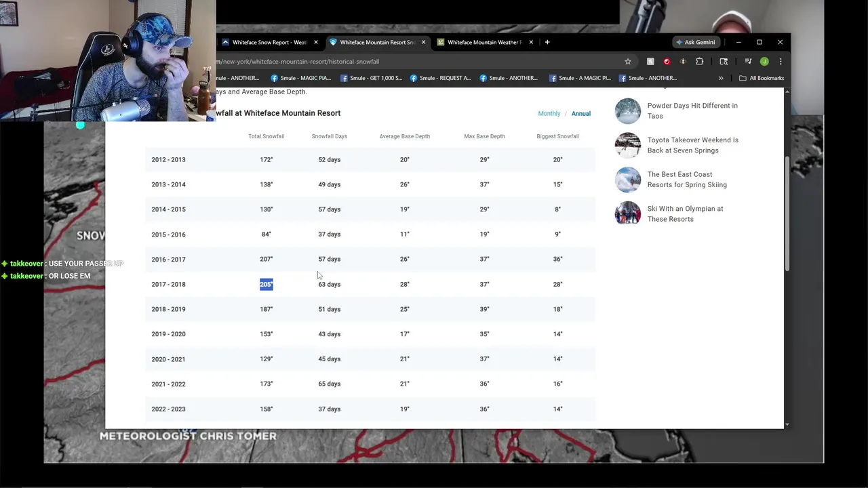This screenshot has width=868, height=488.
Task: Click the address bar URL field
Action: pos(414,61)
